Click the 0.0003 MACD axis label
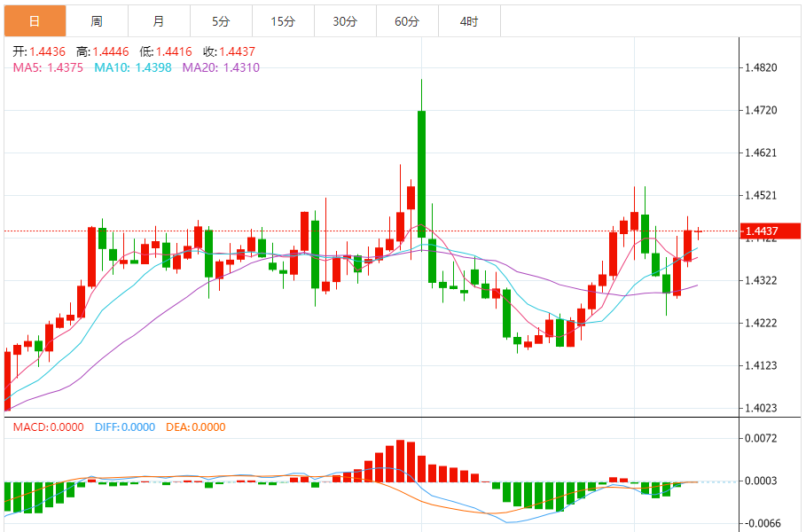This screenshot has height=532, width=806. pos(762,481)
